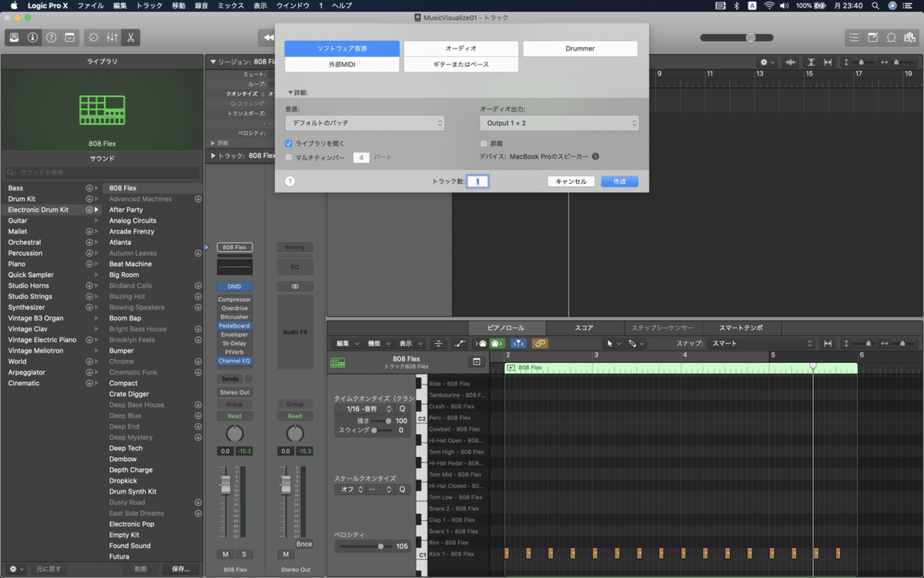Image resolution: width=924 pixels, height=578 pixels.
Task: Mute 808 Flex channel with M button
Action: (x=226, y=554)
